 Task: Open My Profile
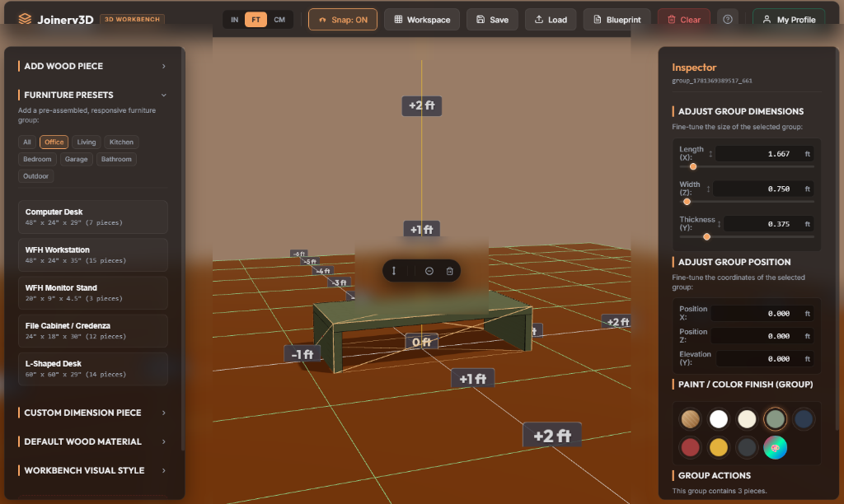[x=789, y=20]
